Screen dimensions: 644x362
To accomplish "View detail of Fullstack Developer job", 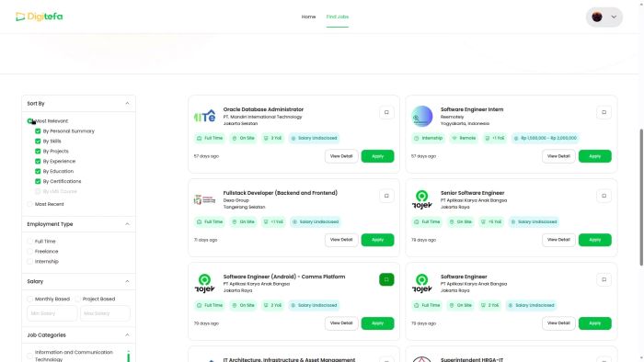I will [341, 240].
